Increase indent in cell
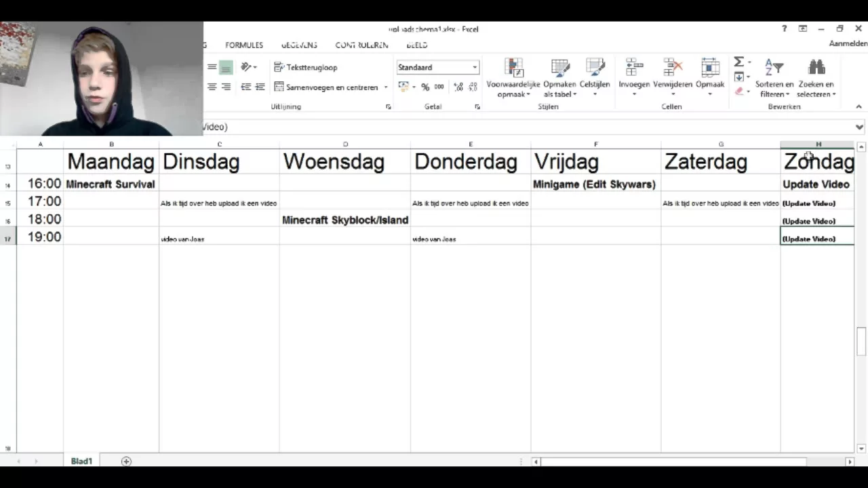The image size is (868, 488). [260, 87]
